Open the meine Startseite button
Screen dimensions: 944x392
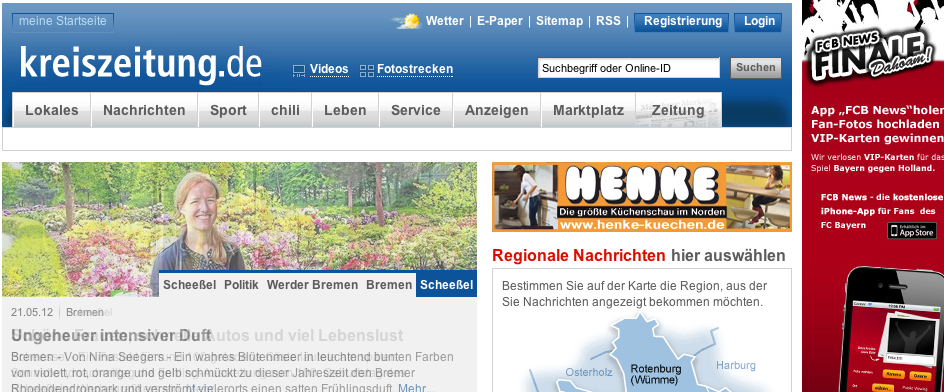click(x=63, y=21)
